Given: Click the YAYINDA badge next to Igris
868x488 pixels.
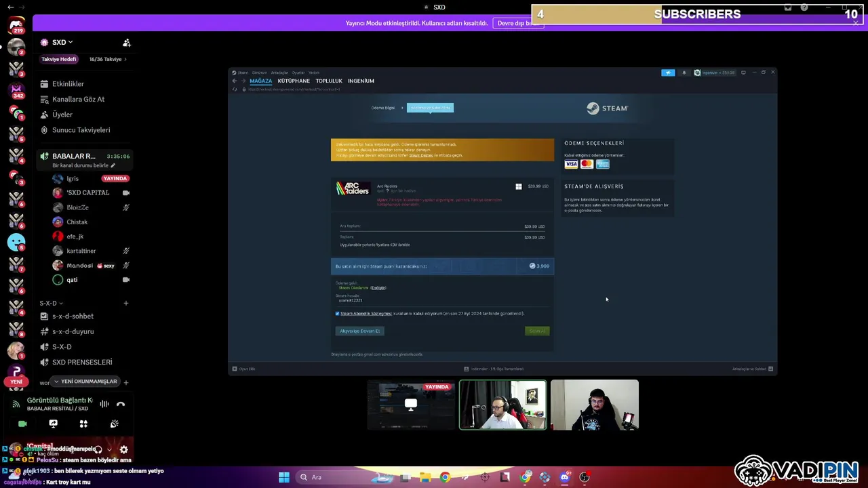Looking at the screenshot, I should (115, 178).
